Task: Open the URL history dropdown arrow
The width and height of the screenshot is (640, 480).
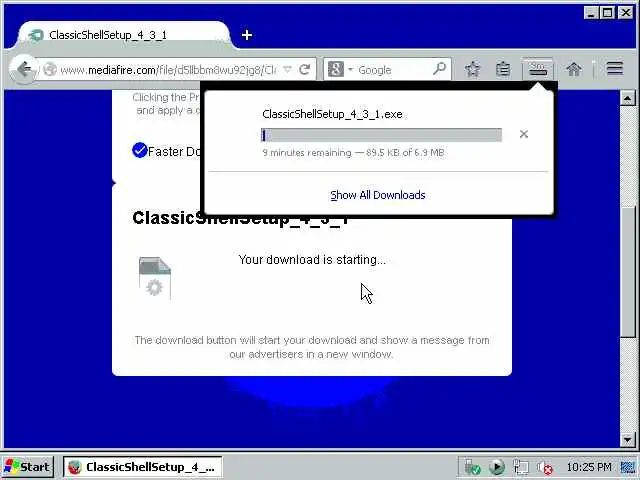Action: [x=287, y=69]
